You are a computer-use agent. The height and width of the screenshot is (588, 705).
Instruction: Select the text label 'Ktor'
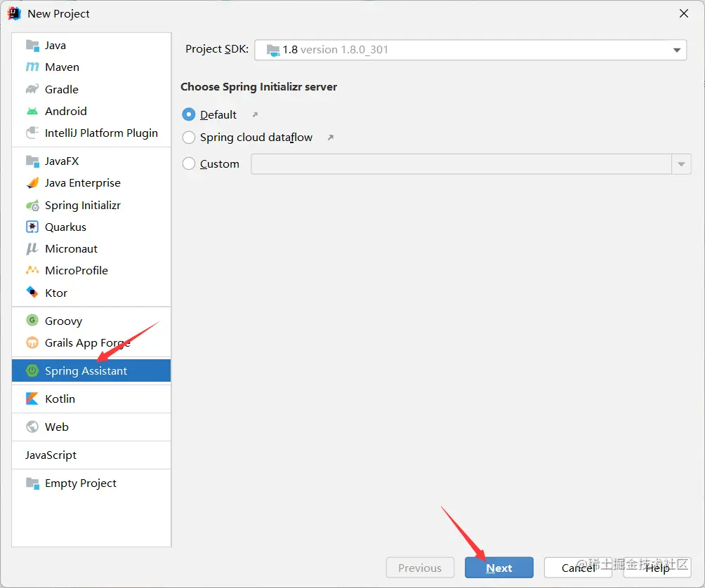[56, 293]
